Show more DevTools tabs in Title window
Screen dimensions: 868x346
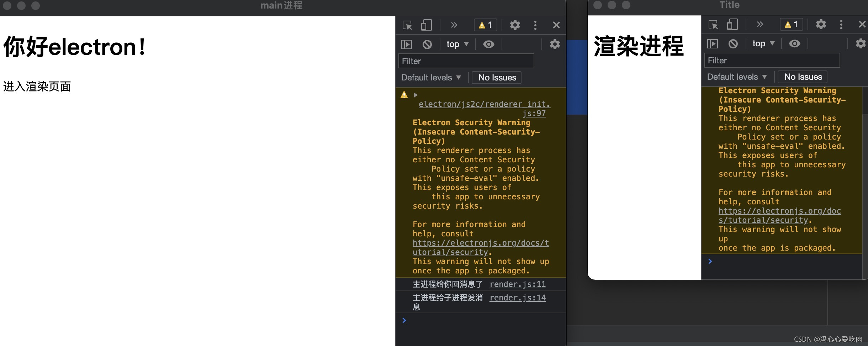click(760, 24)
